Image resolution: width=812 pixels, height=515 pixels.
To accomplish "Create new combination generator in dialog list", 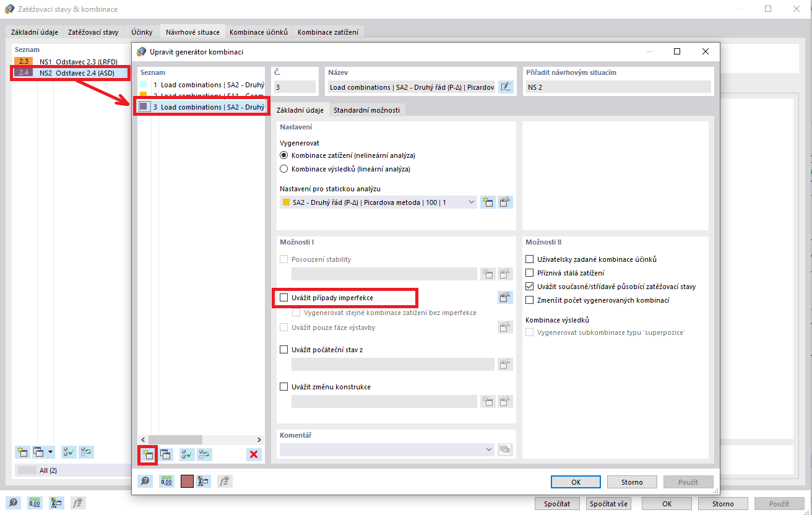I will click(147, 454).
